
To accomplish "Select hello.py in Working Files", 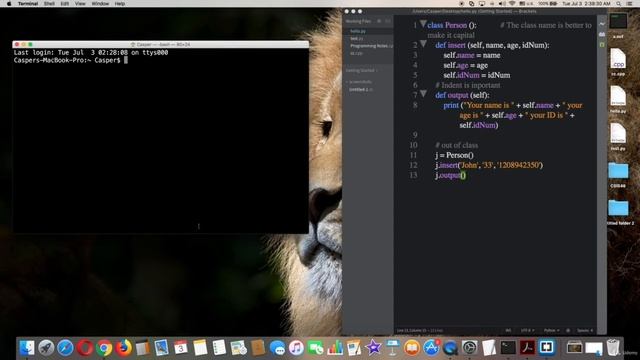I will point(368,31).
